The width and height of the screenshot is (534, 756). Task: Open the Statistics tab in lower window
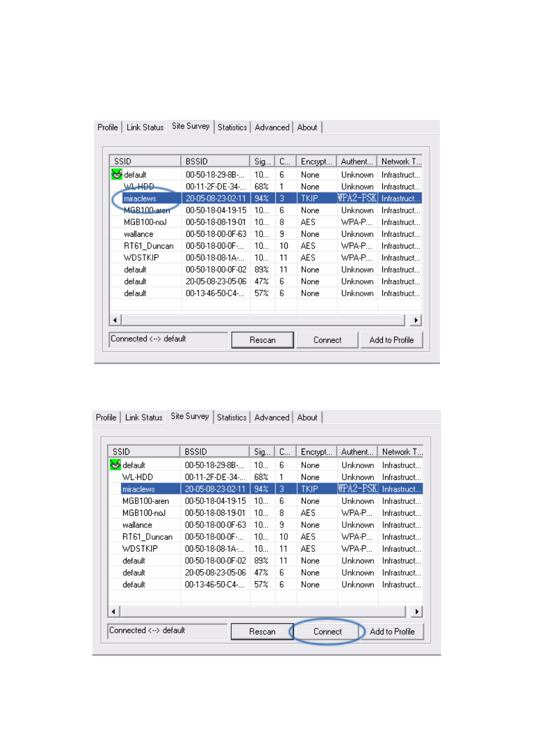232,417
